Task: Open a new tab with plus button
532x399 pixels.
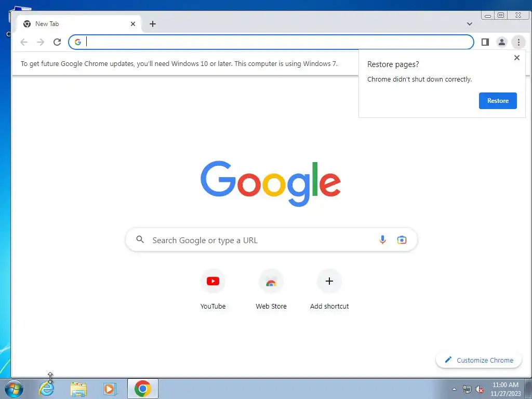Action: click(153, 24)
